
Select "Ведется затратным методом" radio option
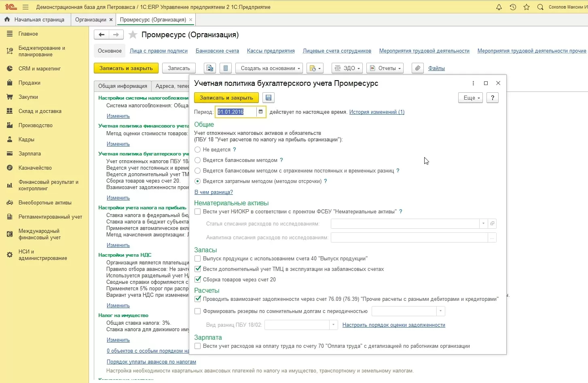click(198, 181)
